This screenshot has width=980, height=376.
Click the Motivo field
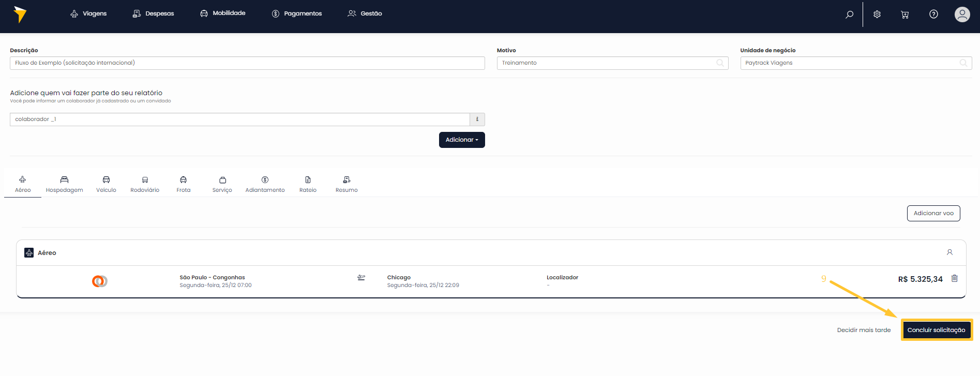pos(612,63)
